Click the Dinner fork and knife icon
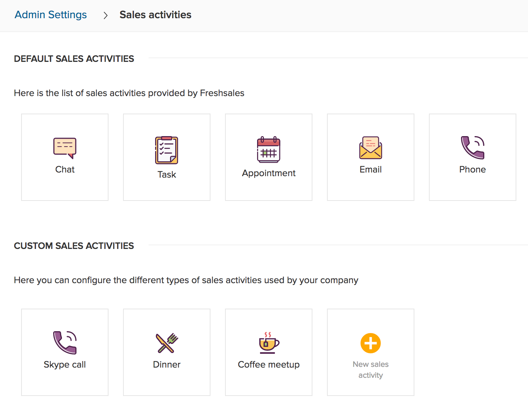 point(167,343)
